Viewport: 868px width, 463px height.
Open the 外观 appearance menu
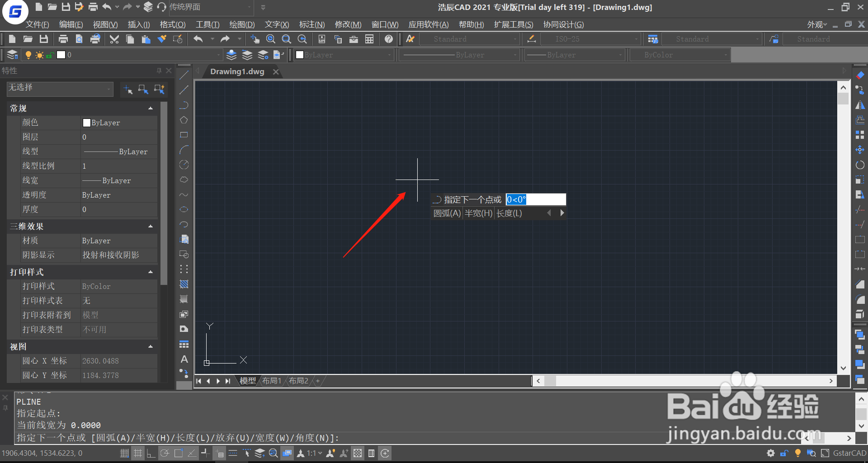817,25
